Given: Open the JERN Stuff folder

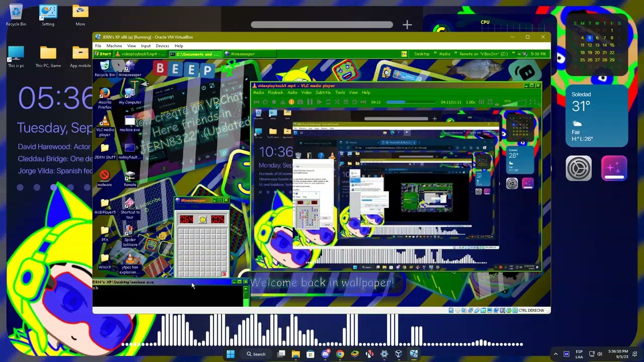Looking at the screenshot, I should pyautogui.click(x=105, y=151).
